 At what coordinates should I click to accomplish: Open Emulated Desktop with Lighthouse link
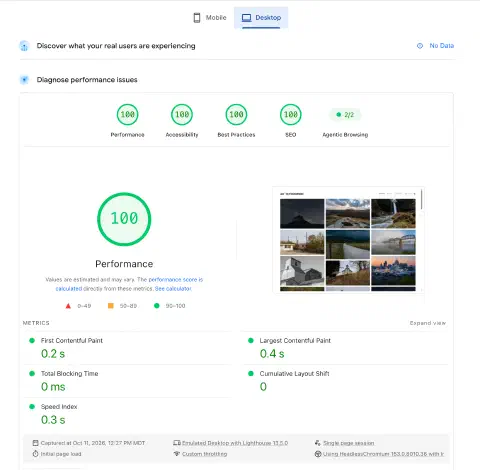pos(235,443)
